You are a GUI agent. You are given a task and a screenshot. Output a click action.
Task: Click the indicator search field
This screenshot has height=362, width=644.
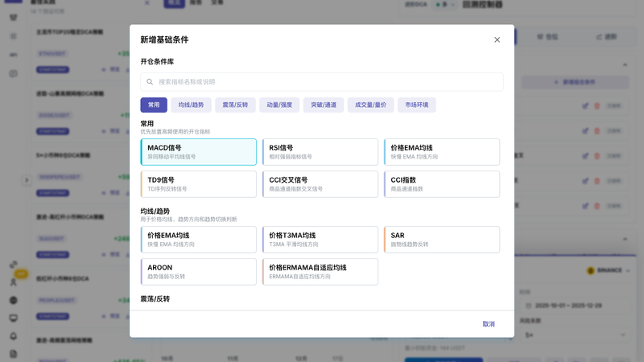pos(321,82)
